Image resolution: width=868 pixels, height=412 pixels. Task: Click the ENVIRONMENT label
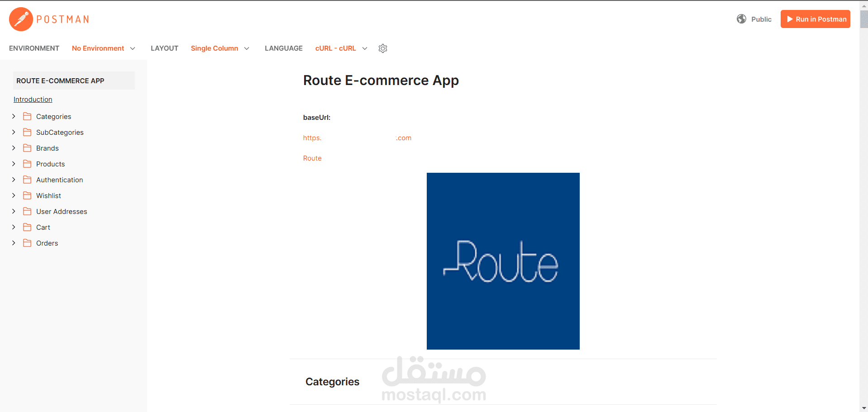(34, 48)
